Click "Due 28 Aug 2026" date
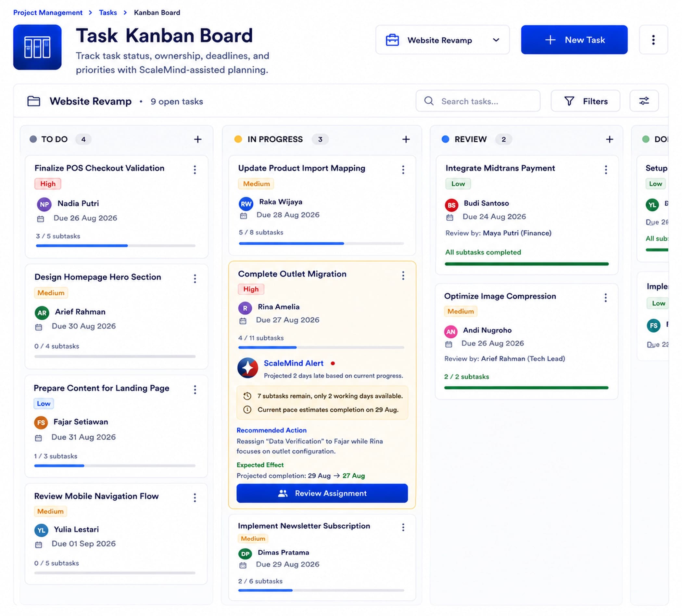This screenshot has width=682, height=616. click(x=288, y=215)
